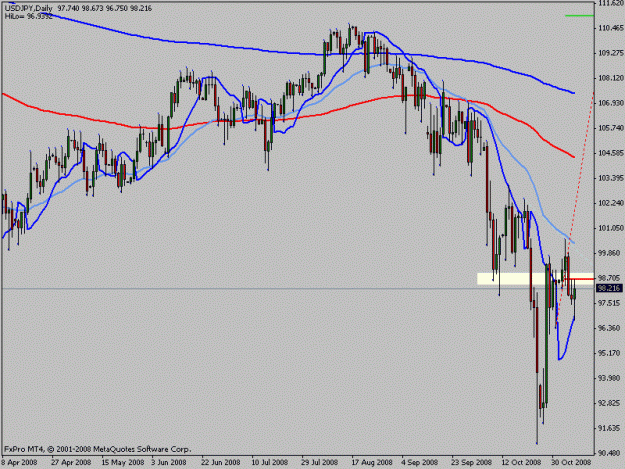Viewport: 625px width, 469px height.
Task: Click the current price label 98.216
Action: click(609, 288)
